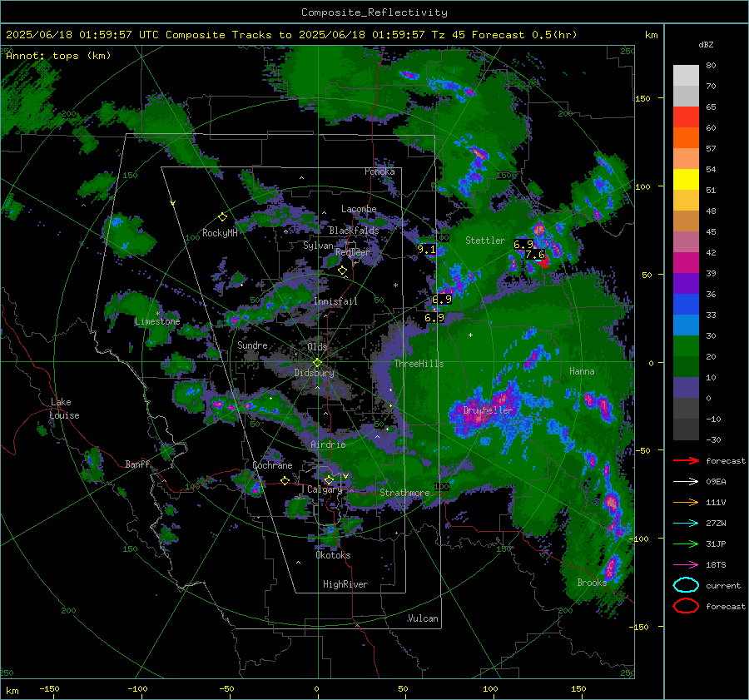749x700 pixels.
Task: Select the 9.1 storm top annotation
Action: tap(427, 250)
